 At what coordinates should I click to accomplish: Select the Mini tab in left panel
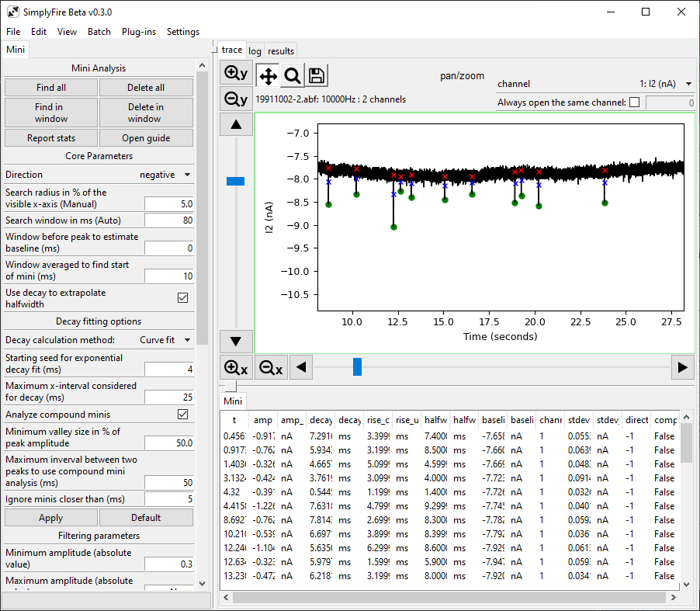[x=16, y=50]
